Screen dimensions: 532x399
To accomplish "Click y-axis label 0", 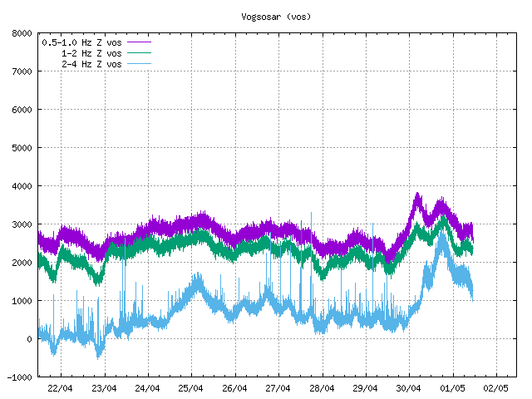I will coord(30,339).
